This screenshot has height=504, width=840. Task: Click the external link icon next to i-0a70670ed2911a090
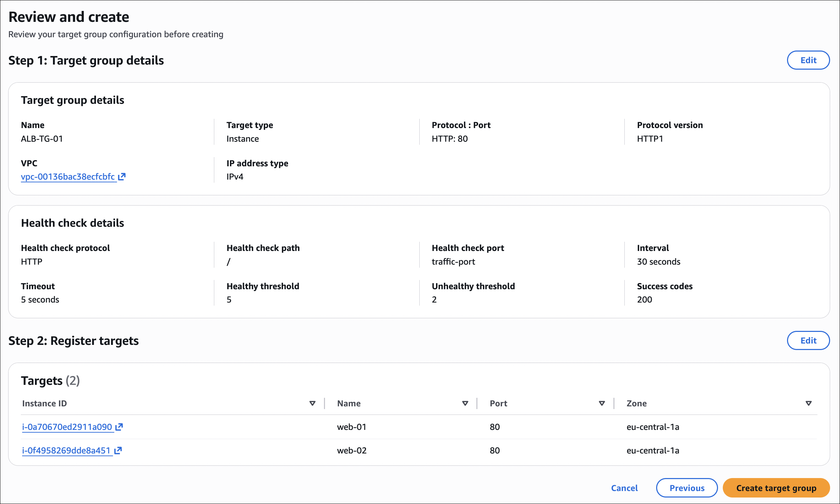[x=119, y=427]
